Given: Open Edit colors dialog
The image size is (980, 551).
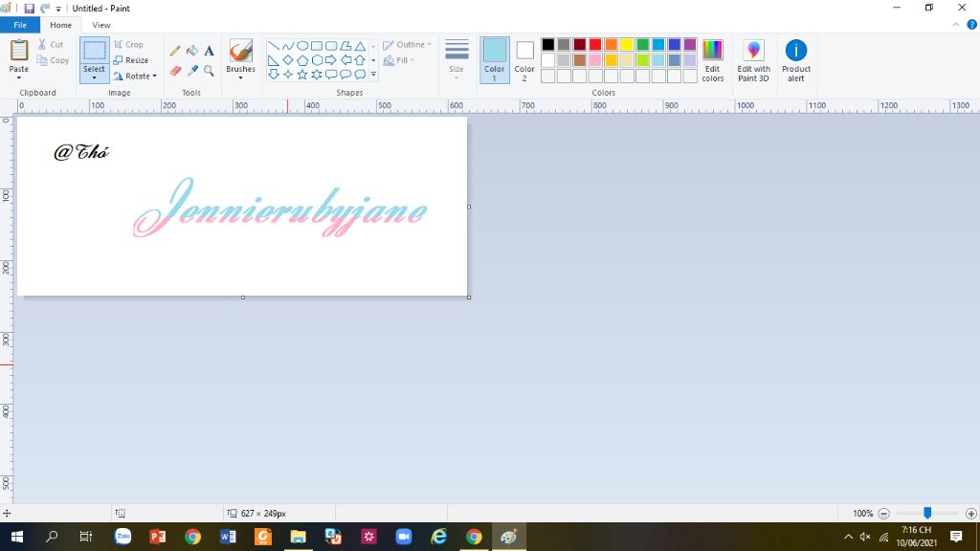Looking at the screenshot, I should click(x=712, y=60).
